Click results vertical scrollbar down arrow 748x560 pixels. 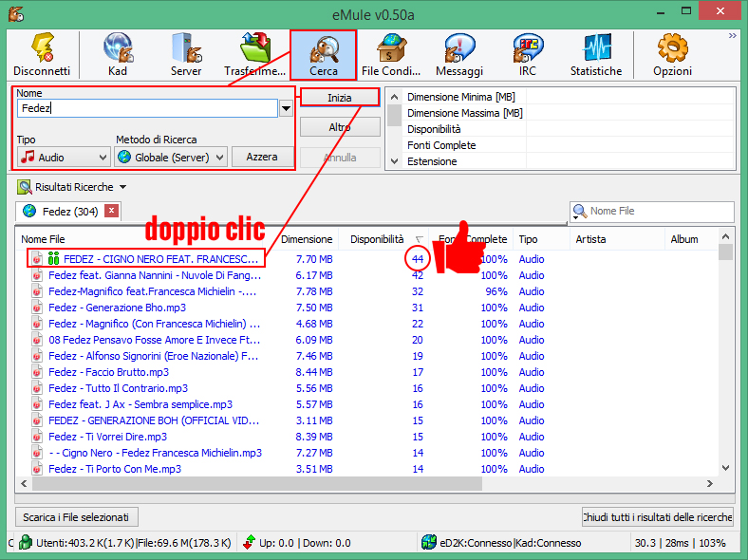point(725,468)
